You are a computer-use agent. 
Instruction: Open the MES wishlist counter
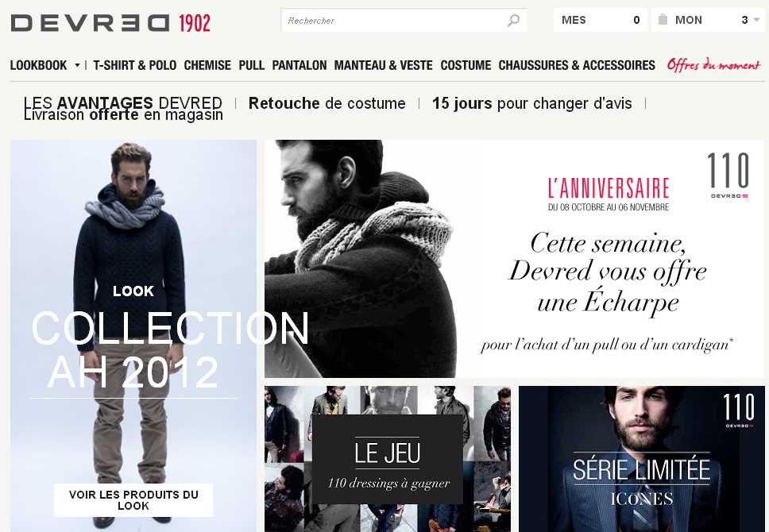tap(601, 20)
